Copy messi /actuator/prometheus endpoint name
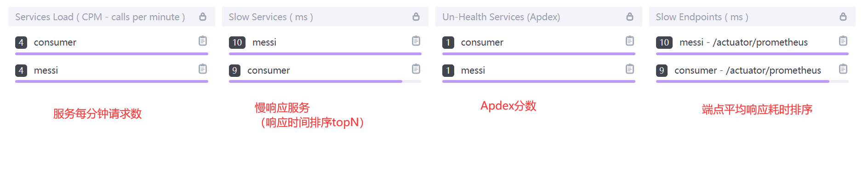868x191 pixels. [843, 41]
